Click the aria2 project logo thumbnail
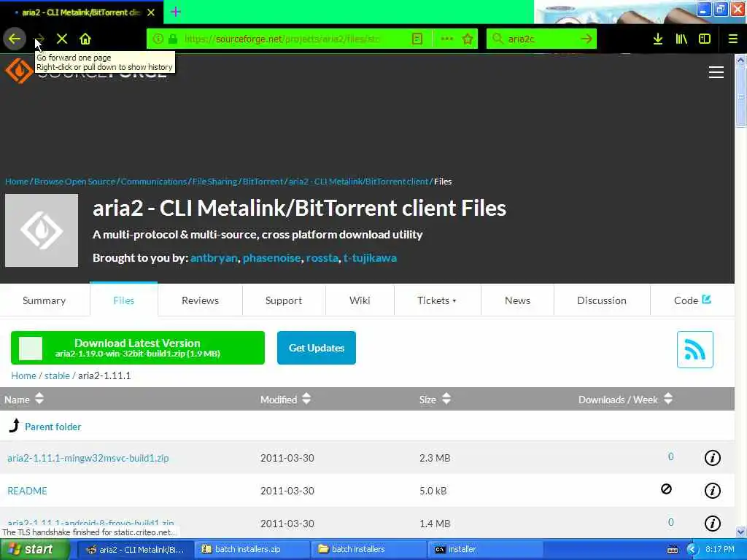Image resolution: width=747 pixels, height=560 pixels. coord(42,230)
